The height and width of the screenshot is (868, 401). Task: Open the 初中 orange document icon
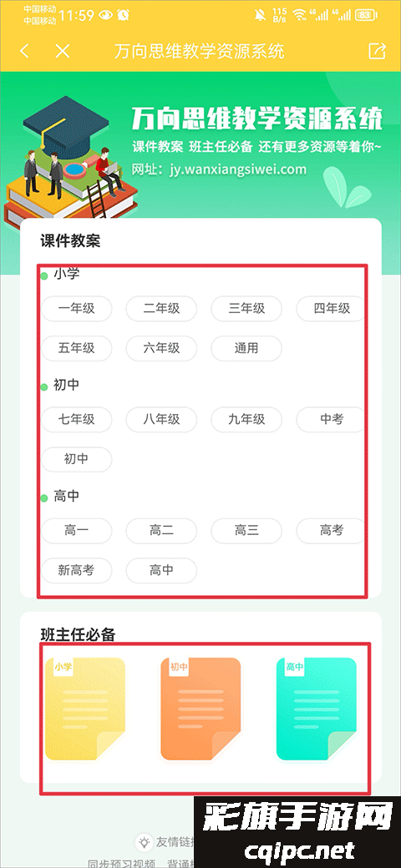click(x=200, y=709)
